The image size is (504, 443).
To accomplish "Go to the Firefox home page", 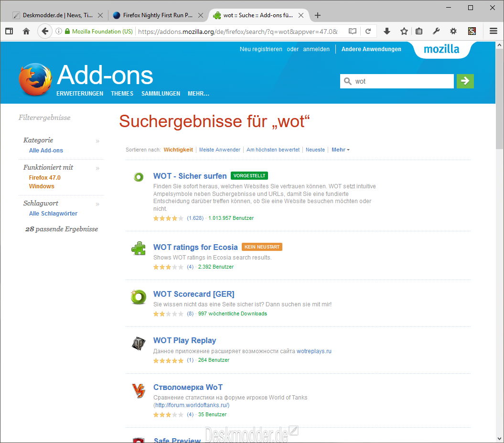I will pyautogui.click(x=26, y=31).
